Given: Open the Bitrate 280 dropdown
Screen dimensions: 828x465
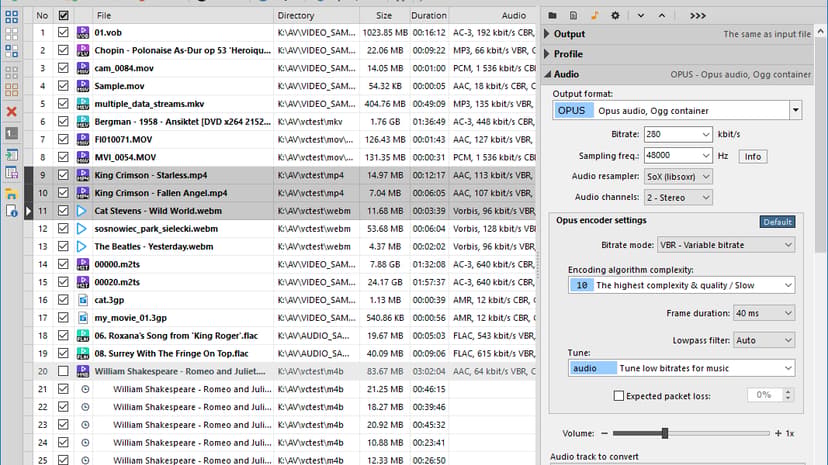Looking at the screenshot, I should [705, 134].
